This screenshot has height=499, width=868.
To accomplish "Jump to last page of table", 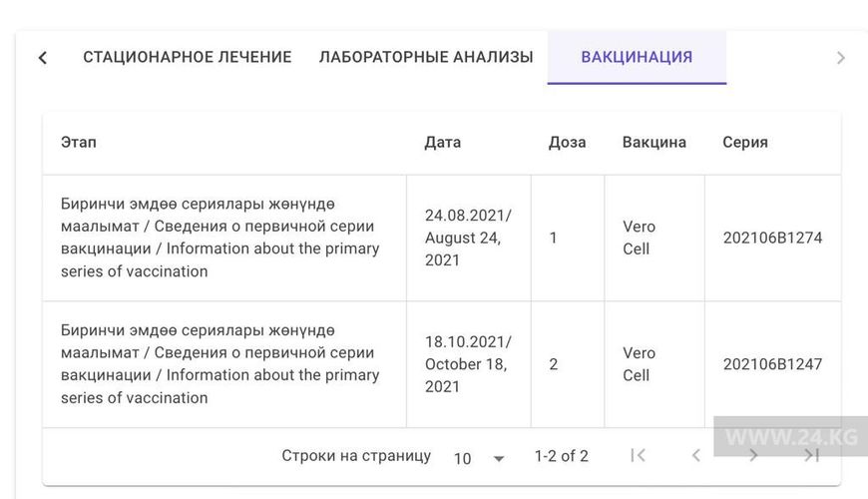I will coord(812,456).
